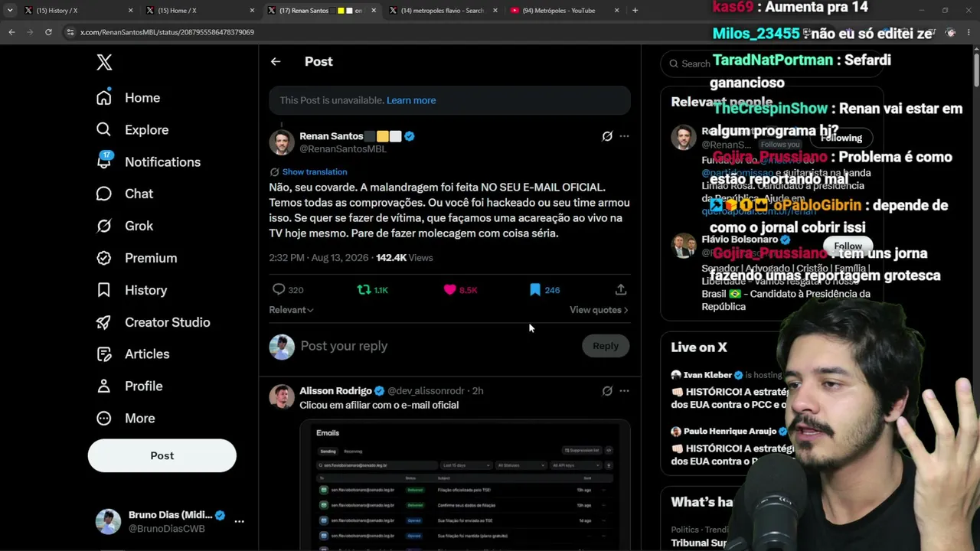Open more options on Alisson Rodrigo reply

624,391
